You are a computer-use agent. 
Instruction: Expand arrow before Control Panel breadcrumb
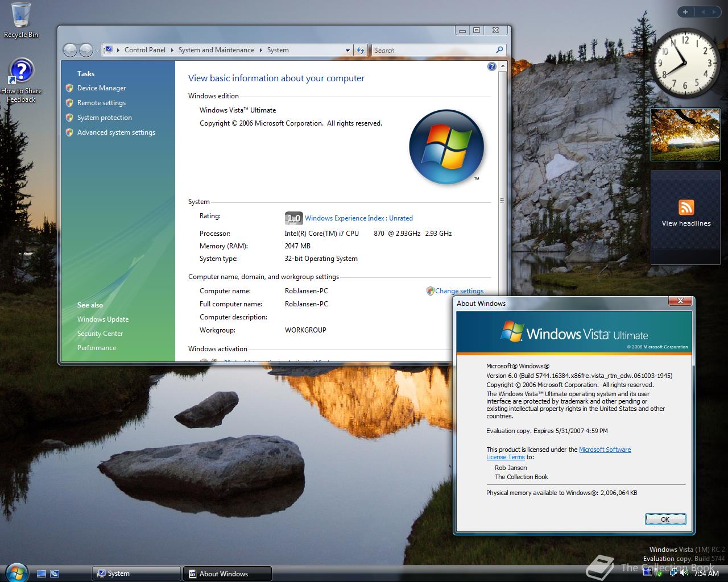118,50
